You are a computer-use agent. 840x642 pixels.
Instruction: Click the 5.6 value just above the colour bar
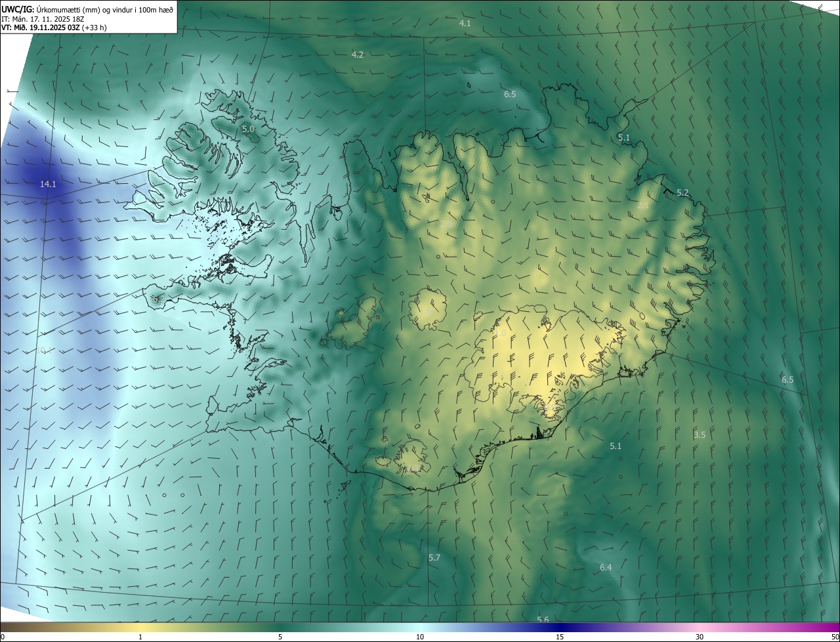[543, 620]
